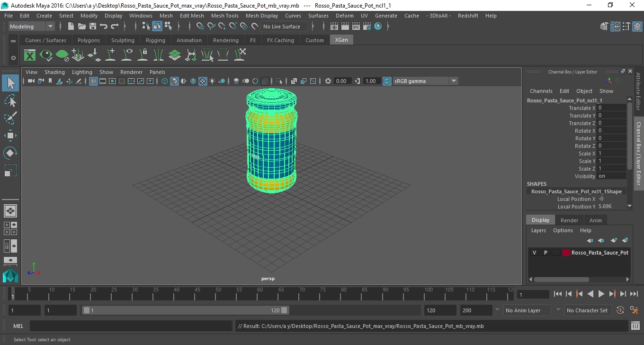644x345 pixels.
Task: Switch to the Polygons shelf tab
Action: [x=89, y=40]
